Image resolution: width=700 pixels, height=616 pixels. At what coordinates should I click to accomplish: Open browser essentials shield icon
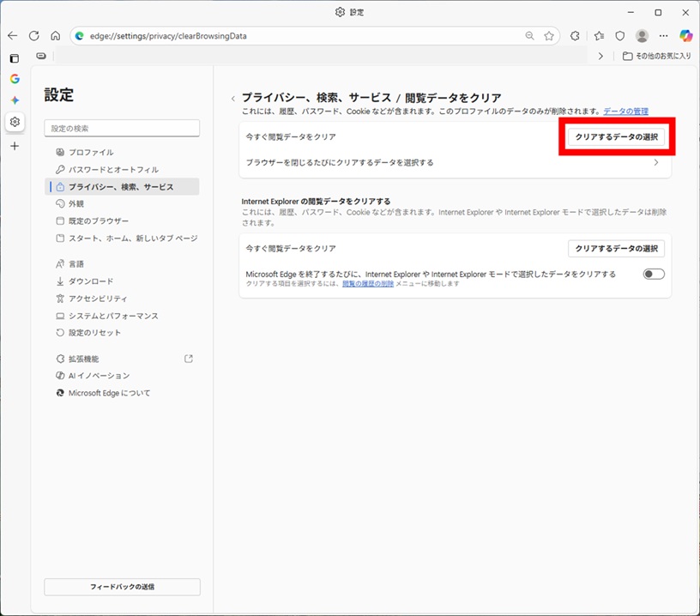pos(619,36)
